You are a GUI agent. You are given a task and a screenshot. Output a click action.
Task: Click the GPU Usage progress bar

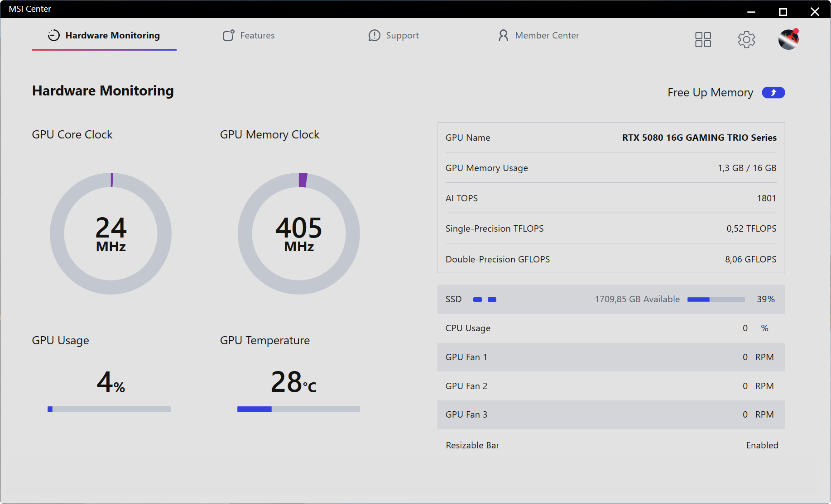109,409
